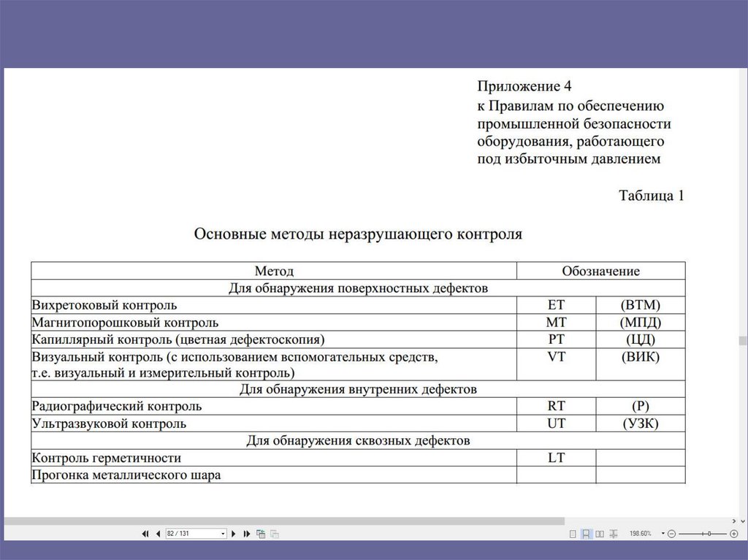
Task: Click the '(ВТМ)' designation cell
Action: 641,304
